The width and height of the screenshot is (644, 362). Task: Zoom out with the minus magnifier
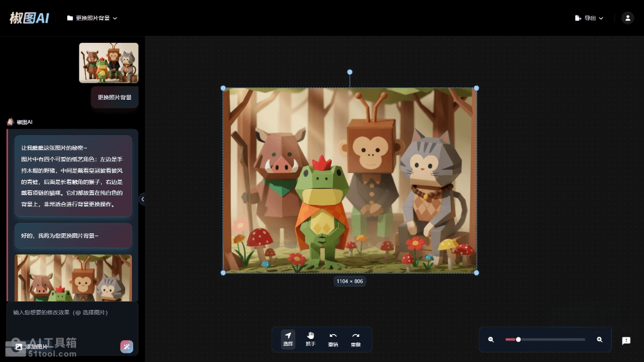point(491,339)
